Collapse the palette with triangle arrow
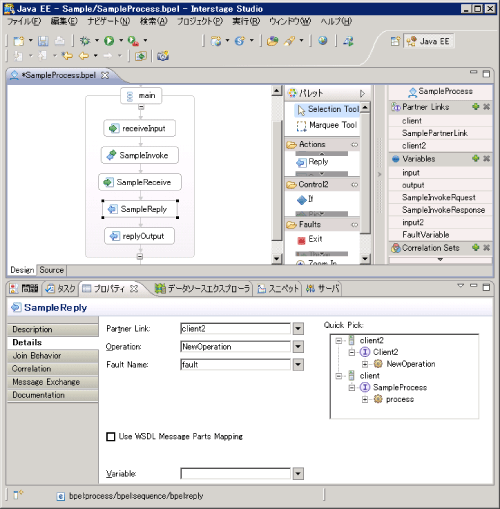Image resolution: width=500 pixels, height=509 pixels. click(x=362, y=93)
